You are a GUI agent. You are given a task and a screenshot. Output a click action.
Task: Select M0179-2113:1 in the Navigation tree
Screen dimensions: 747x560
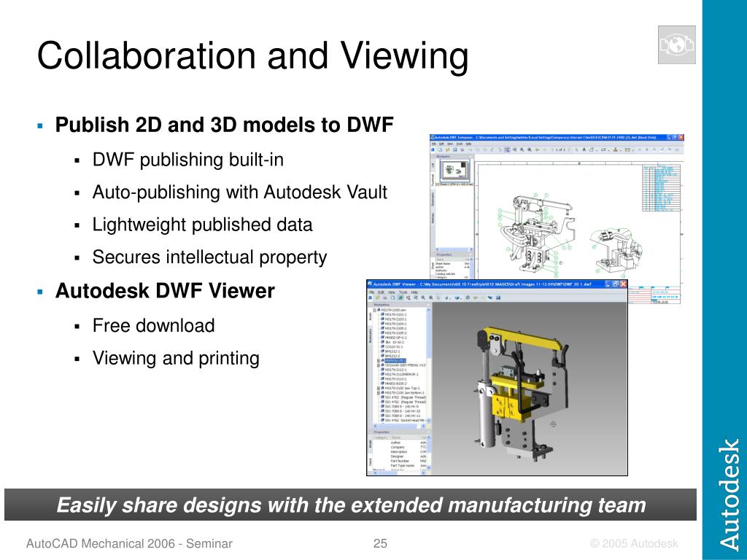pyautogui.click(x=395, y=379)
